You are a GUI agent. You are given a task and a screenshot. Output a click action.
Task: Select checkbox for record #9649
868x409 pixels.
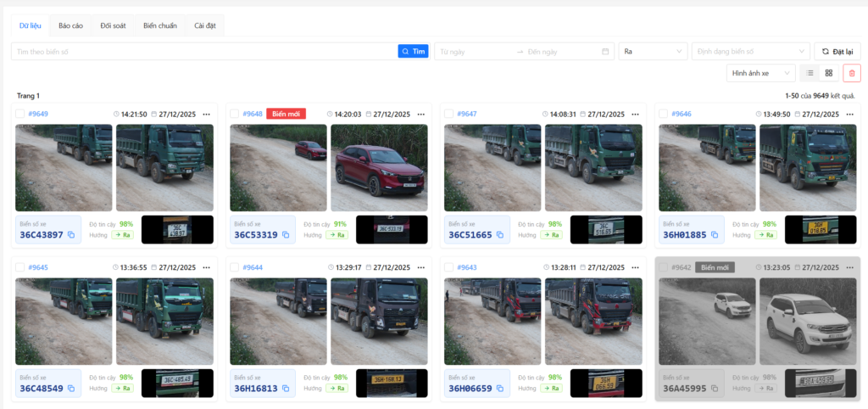20,114
